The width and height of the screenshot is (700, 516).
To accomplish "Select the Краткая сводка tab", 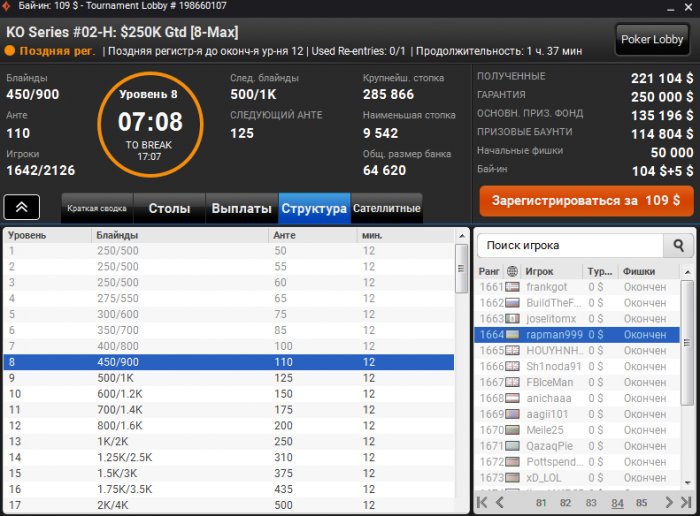I will [x=97, y=208].
